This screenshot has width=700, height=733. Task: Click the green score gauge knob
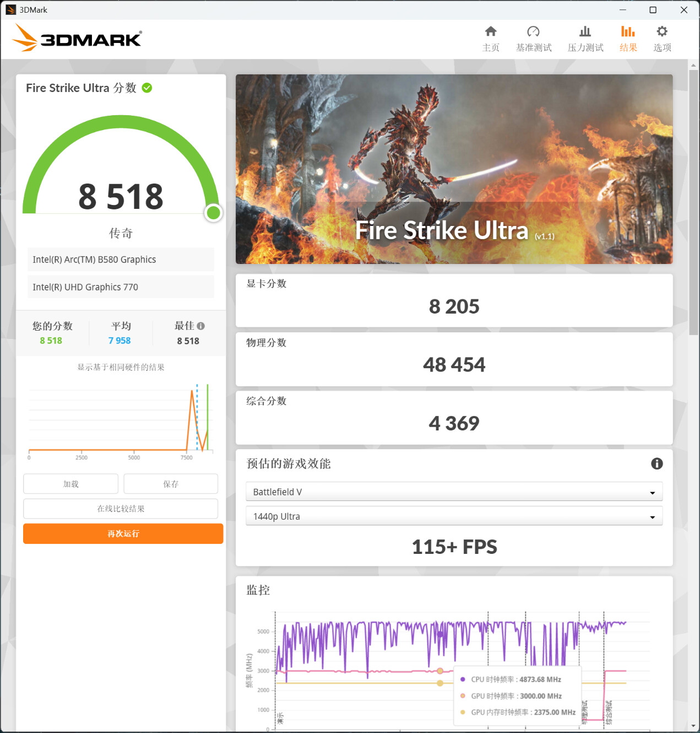[213, 213]
